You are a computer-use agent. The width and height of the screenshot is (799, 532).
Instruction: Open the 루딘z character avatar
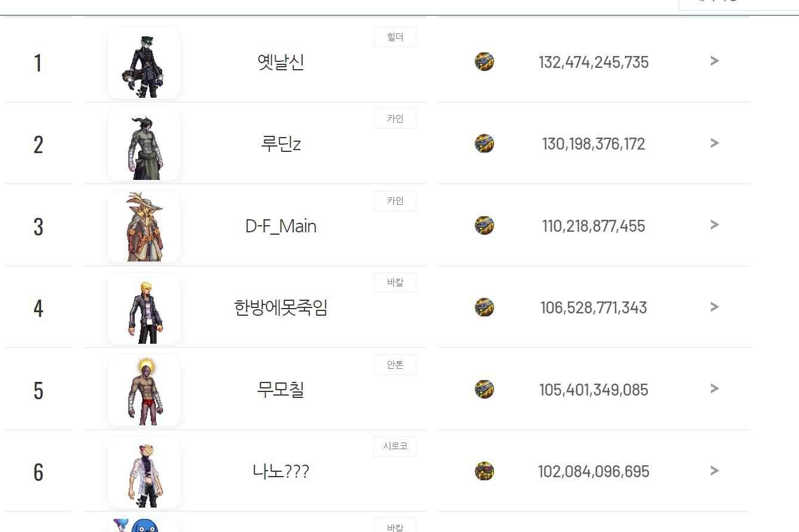(x=144, y=144)
